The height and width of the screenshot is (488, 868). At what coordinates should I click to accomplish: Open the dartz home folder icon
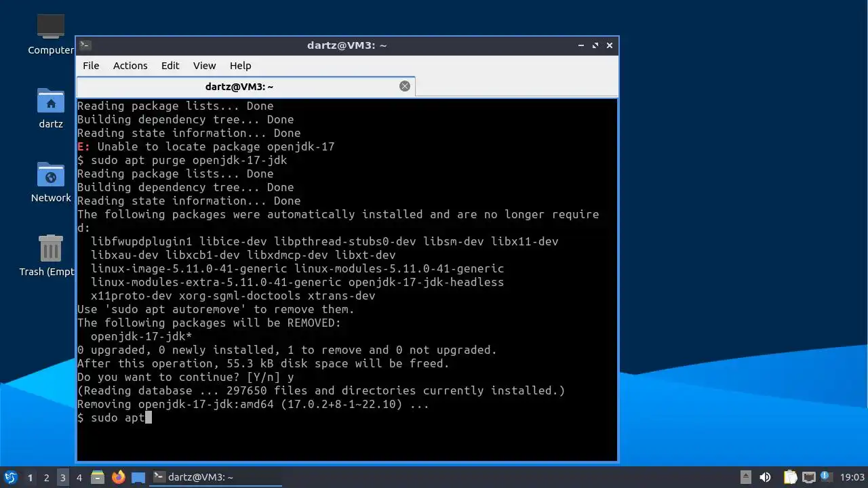(51, 108)
